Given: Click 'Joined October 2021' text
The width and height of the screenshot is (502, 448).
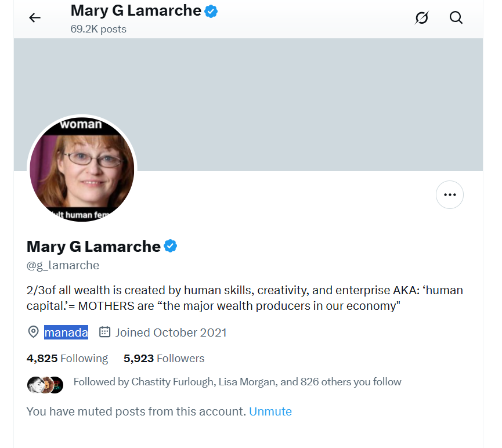Looking at the screenshot, I should [x=171, y=333].
